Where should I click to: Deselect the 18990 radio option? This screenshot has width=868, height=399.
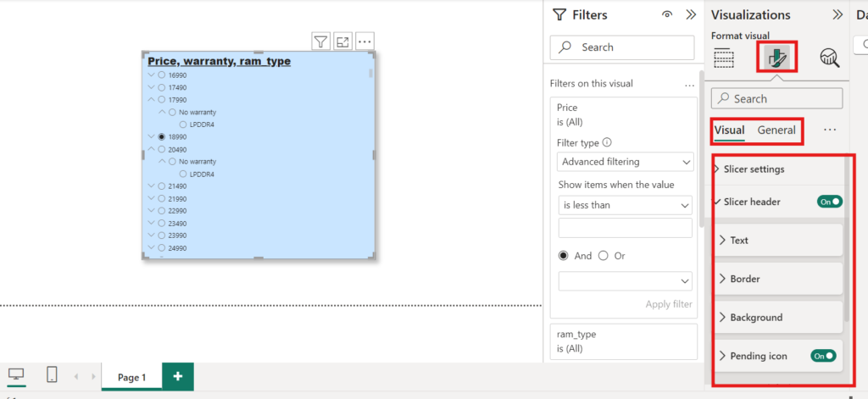[161, 136]
